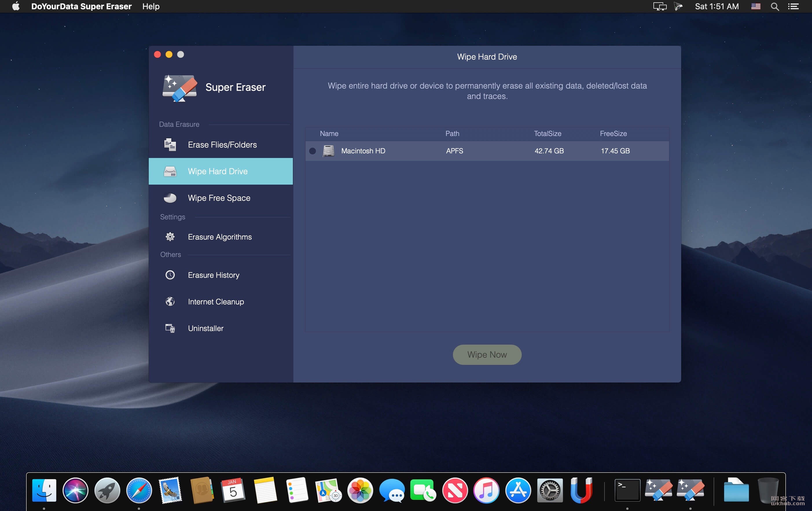Open Messages in the Dock
This screenshot has width=812, height=511.
click(392, 490)
